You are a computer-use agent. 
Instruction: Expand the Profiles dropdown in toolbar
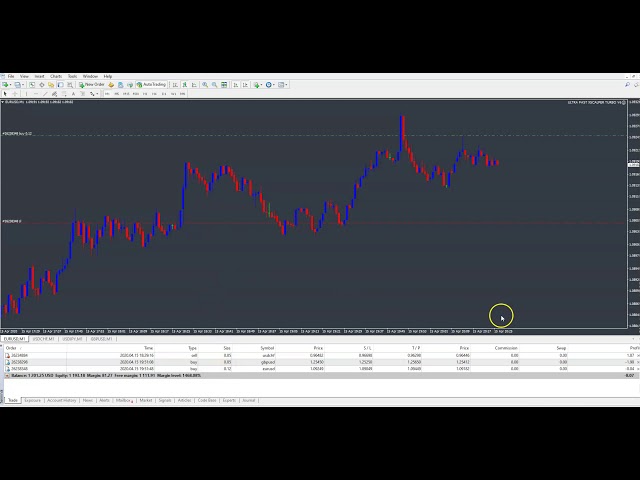pyautogui.click(x=24, y=85)
